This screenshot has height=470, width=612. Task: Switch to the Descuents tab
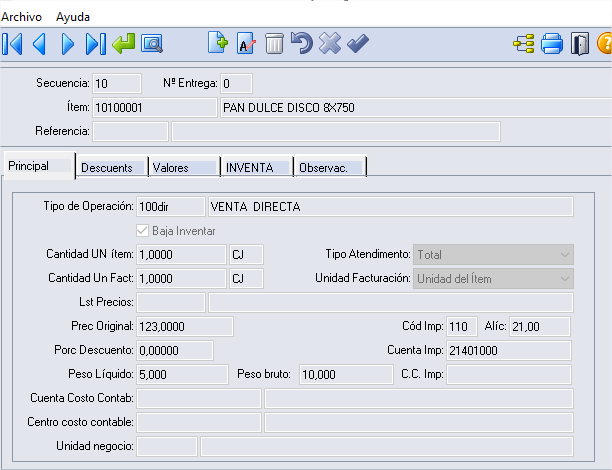coord(112,167)
